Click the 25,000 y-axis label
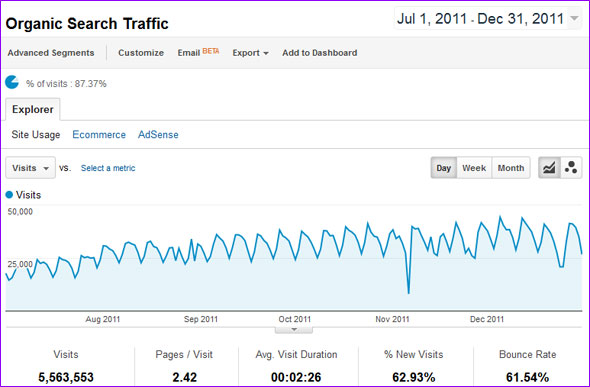Screen dimensions: 590x387 pos(20,264)
